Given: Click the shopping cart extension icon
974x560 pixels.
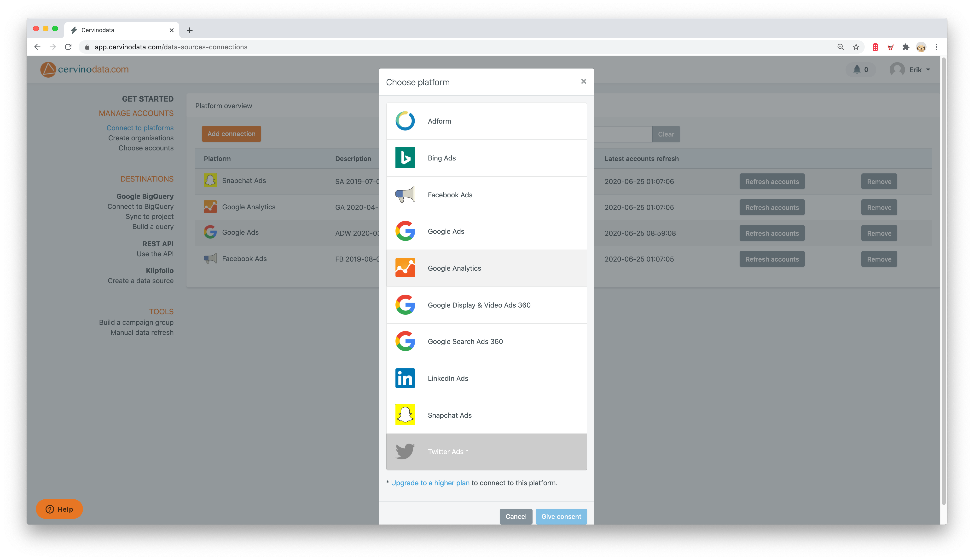Looking at the screenshot, I should [x=891, y=47].
